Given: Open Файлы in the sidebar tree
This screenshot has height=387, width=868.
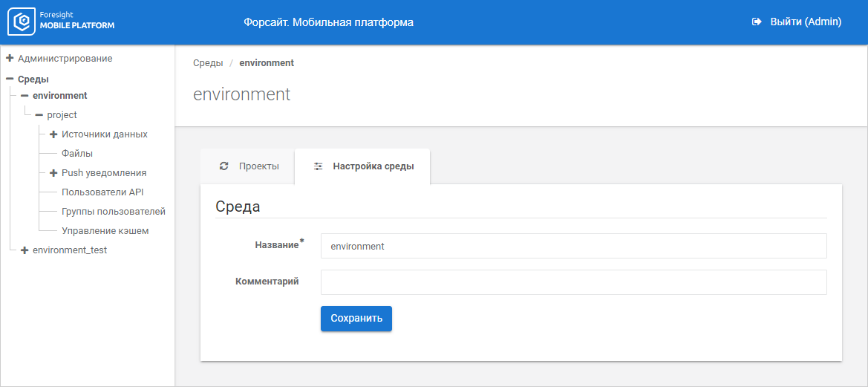Looking at the screenshot, I should click(77, 154).
